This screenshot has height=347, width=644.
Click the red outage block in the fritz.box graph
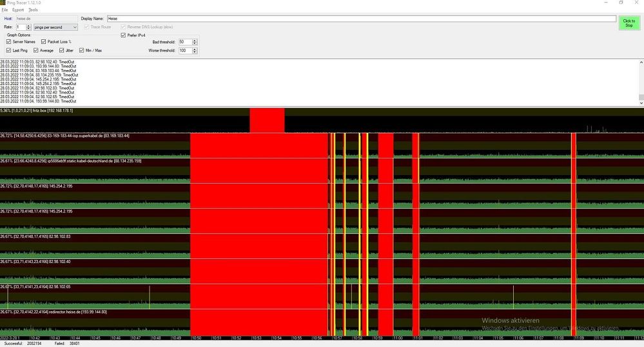point(267,120)
